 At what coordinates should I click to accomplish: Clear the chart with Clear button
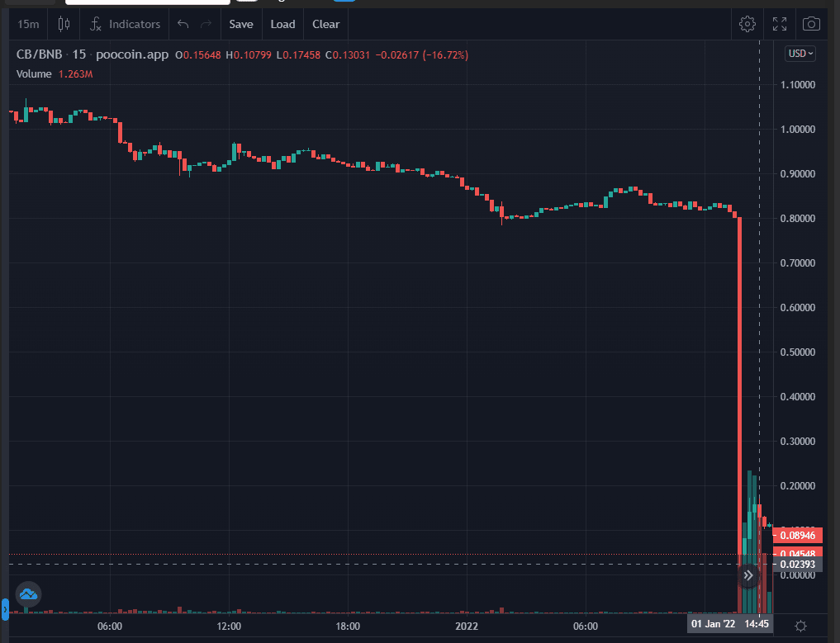pos(325,24)
